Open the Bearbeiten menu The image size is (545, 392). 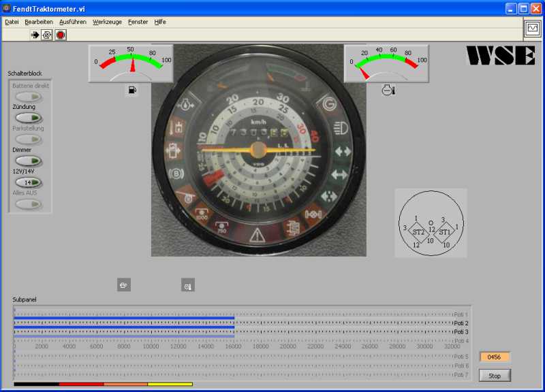pyautogui.click(x=39, y=22)
